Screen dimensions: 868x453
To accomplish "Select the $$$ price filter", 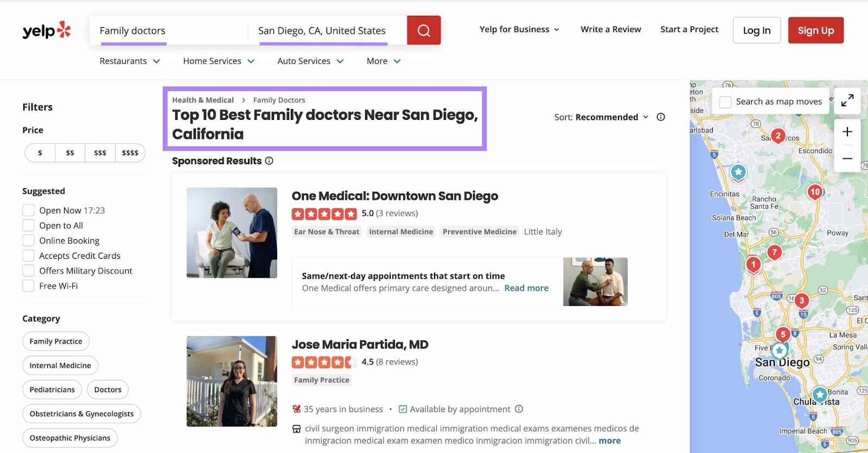I will [100, 153].
